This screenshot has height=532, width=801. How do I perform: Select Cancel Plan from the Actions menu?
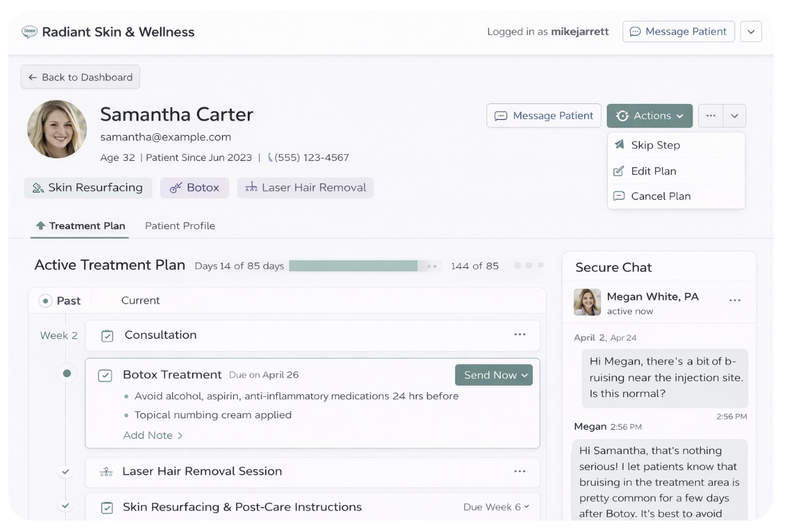[x=660, y=196]
